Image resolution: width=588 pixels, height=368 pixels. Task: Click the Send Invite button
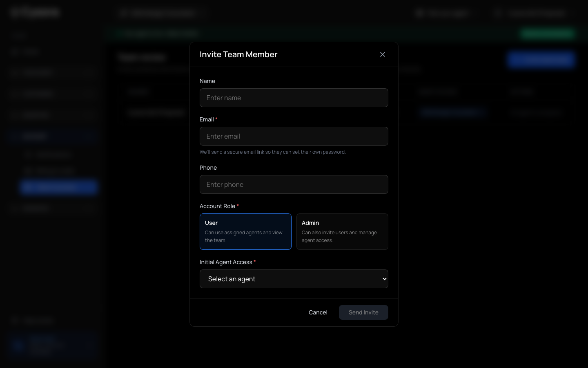tap(363, 312)
